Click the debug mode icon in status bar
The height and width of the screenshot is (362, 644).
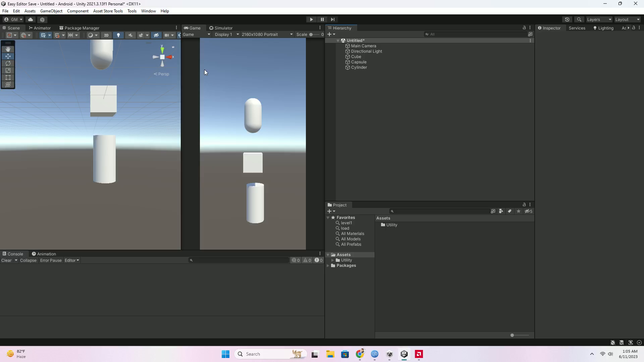[613, 343]
